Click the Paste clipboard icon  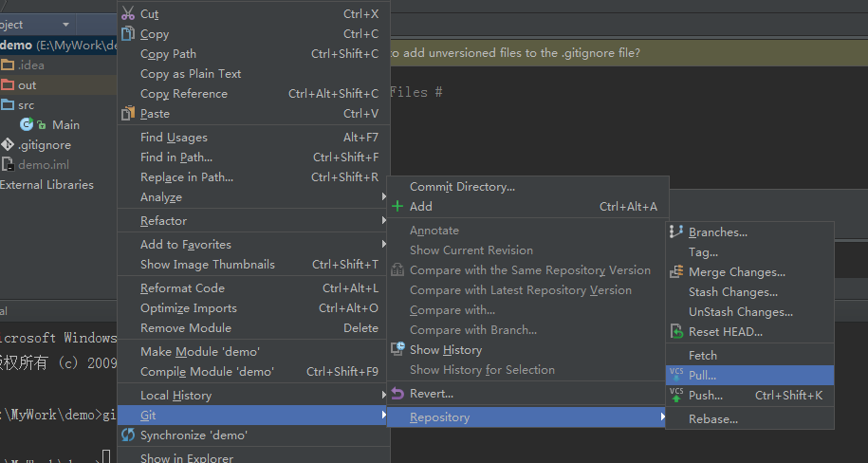128,113
